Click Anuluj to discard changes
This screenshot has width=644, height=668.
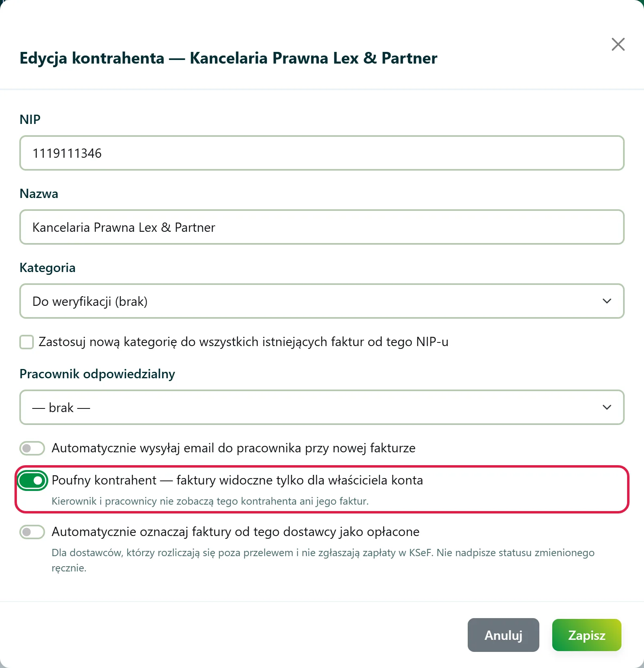click(x=503, y=635)
